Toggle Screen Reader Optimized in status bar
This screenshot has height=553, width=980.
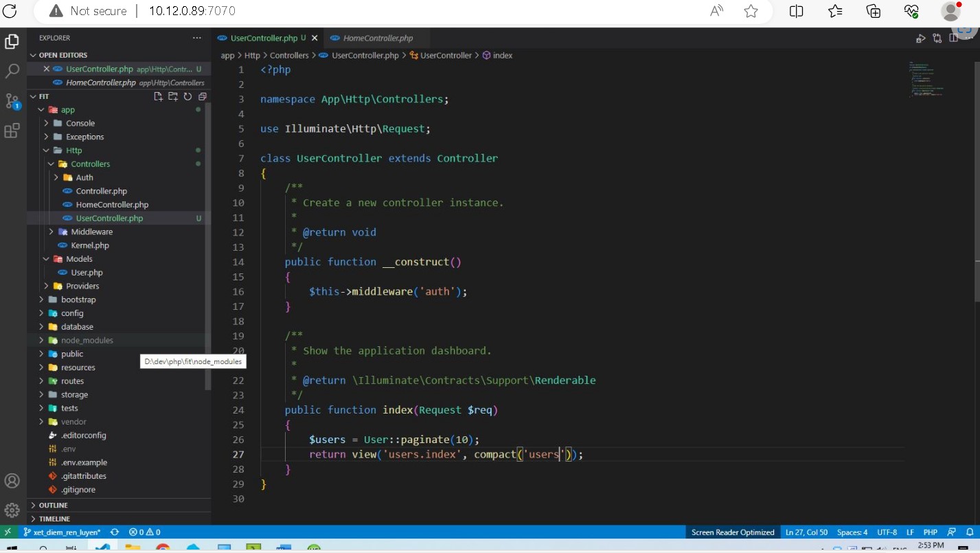coord(733,532)
